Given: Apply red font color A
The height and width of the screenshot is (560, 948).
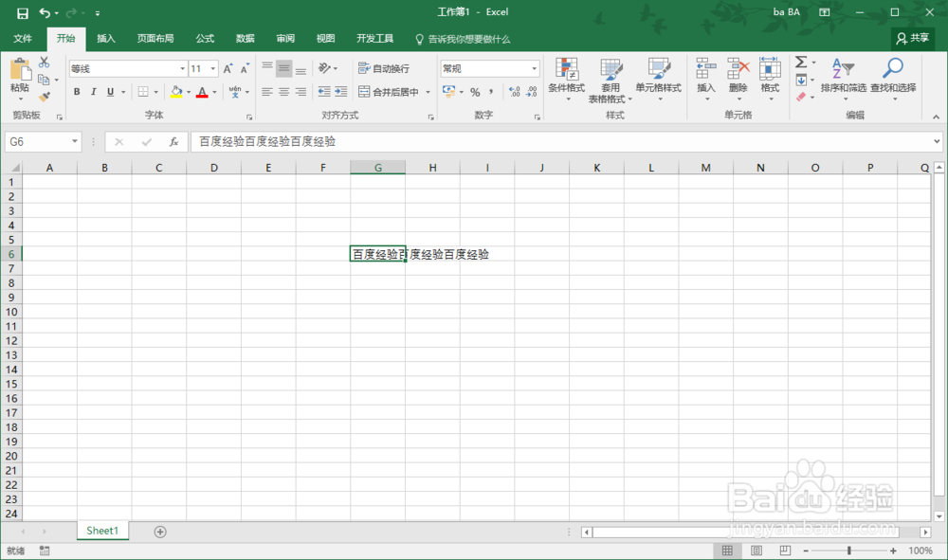Looking at the screenshot, I should coord(202,92).
